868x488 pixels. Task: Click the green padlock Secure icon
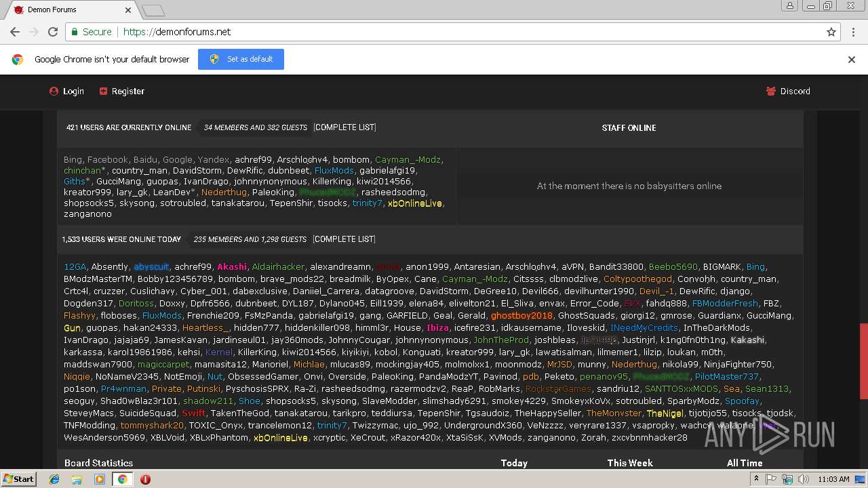coord(75,32)
